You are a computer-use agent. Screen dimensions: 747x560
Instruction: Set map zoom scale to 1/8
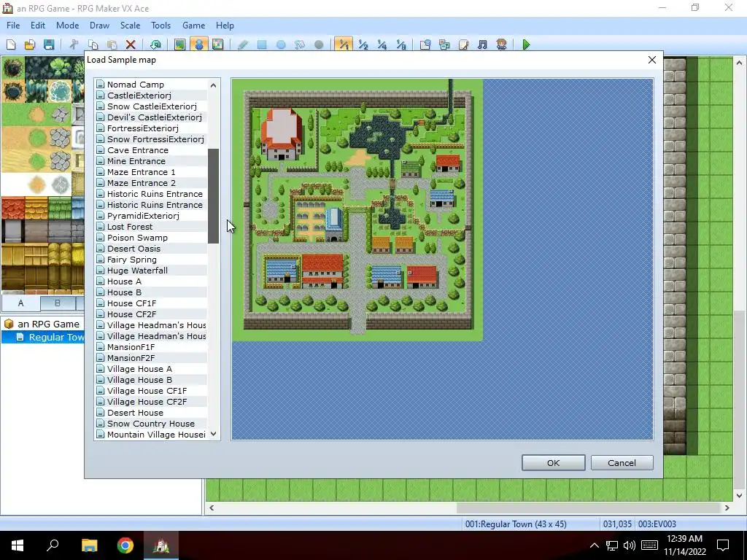coord(400,44)
